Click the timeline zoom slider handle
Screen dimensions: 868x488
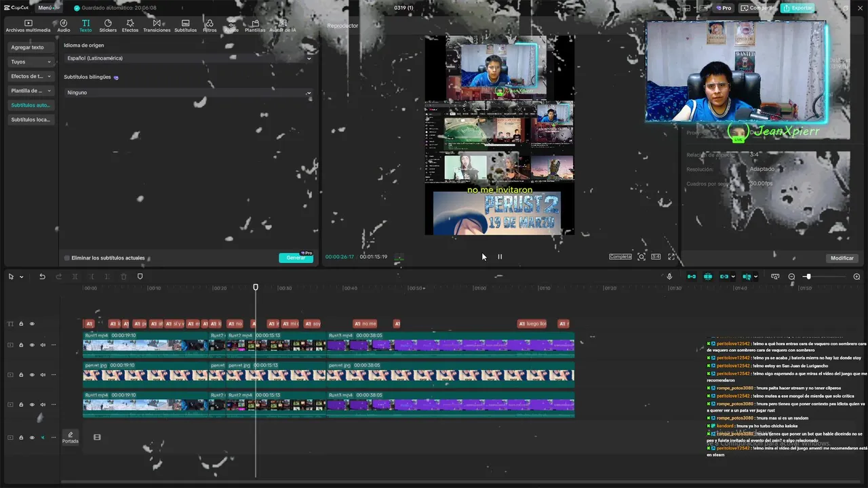808,277
